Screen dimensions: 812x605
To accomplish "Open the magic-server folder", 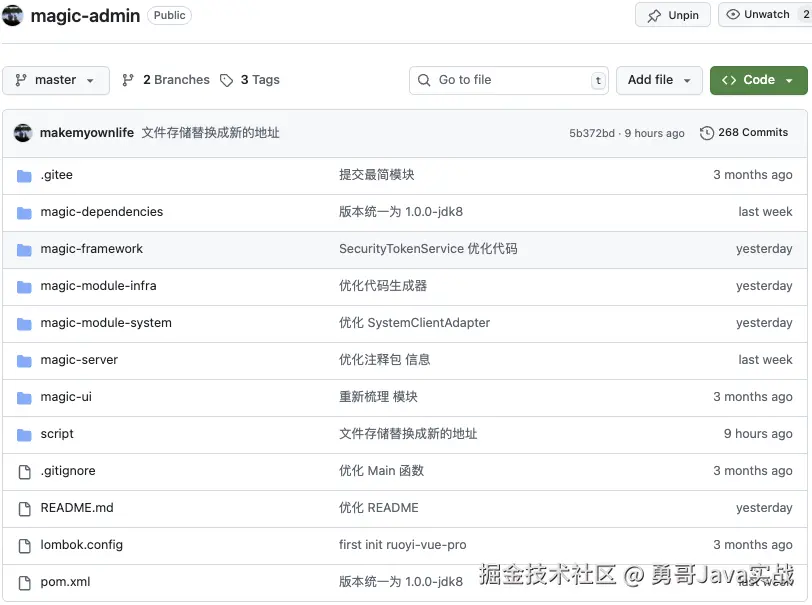I will coord(79,359).
